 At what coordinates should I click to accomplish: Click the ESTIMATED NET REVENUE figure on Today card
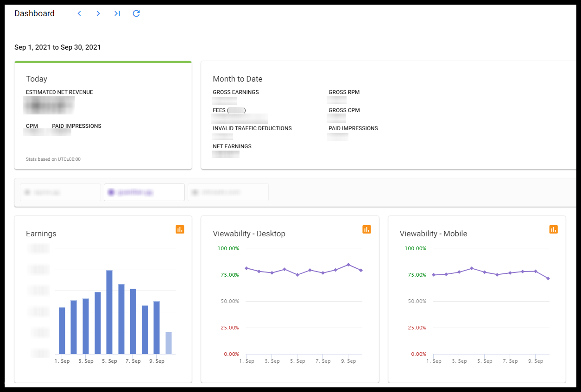tap(49, 105)
